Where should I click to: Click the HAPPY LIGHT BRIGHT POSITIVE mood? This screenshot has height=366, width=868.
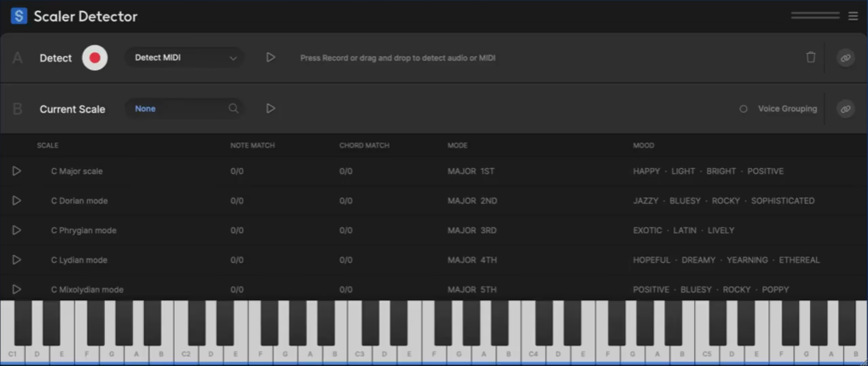pyautogui.click(x=708, y=171)
